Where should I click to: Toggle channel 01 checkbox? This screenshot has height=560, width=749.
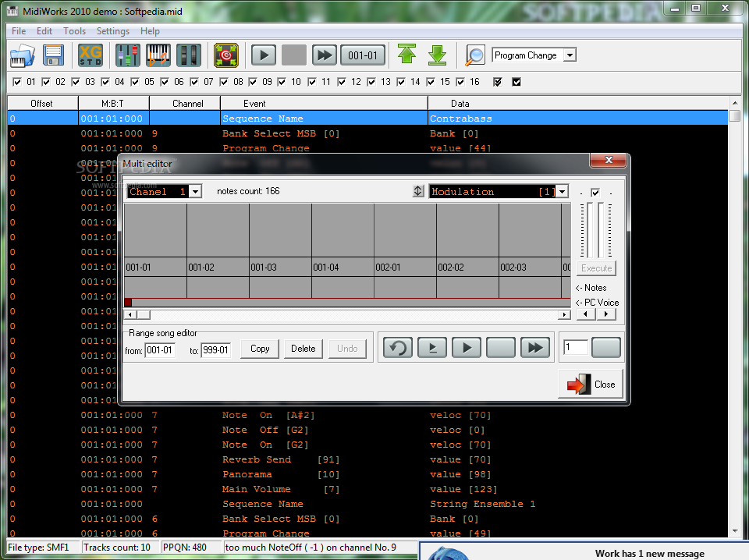pyautogui.click(x=17, y=82)
